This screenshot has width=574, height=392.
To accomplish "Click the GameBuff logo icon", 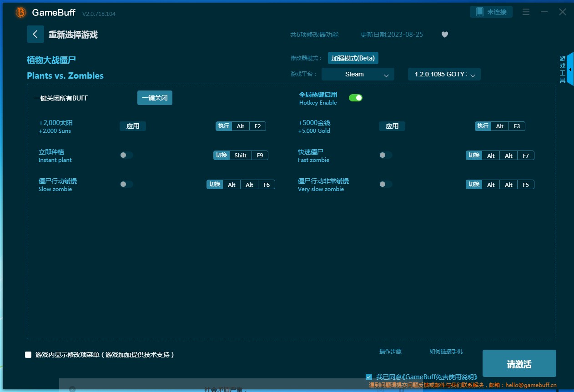I will tap(20, 13).
